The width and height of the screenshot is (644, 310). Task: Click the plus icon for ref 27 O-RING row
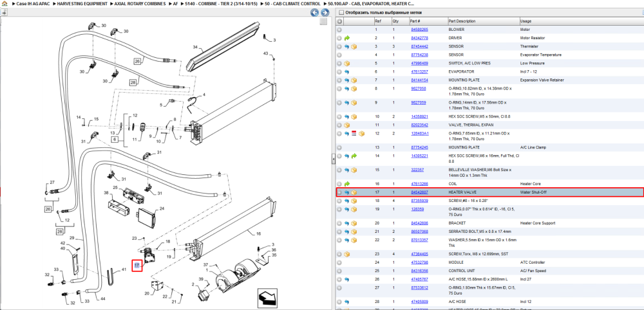(x=339, y=288)
